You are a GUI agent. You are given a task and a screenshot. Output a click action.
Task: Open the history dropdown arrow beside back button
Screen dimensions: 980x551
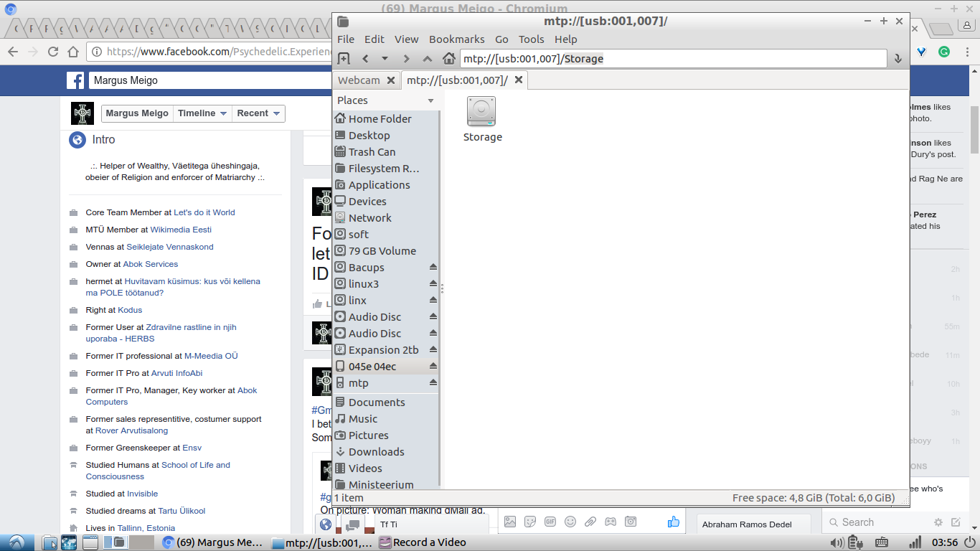click(385, 59)
